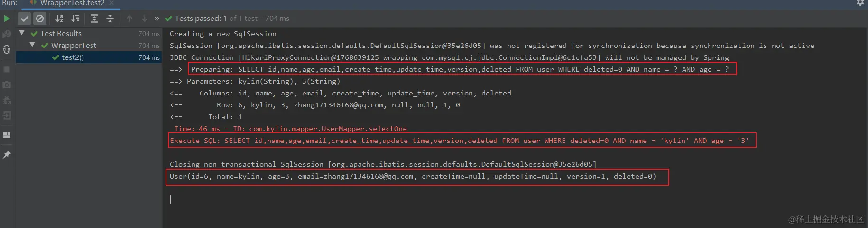The height and width of the screenshot is (228, 868).
Task: Select Test Results row
Action: (x=89, y=33)
